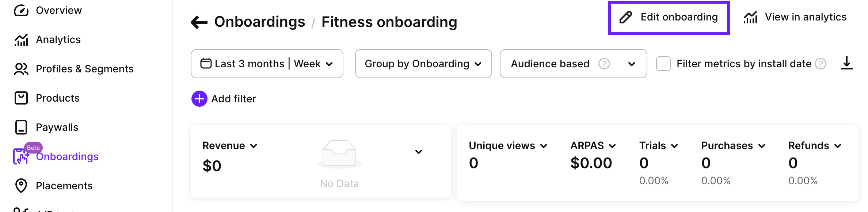Open the Placements section

64,186
